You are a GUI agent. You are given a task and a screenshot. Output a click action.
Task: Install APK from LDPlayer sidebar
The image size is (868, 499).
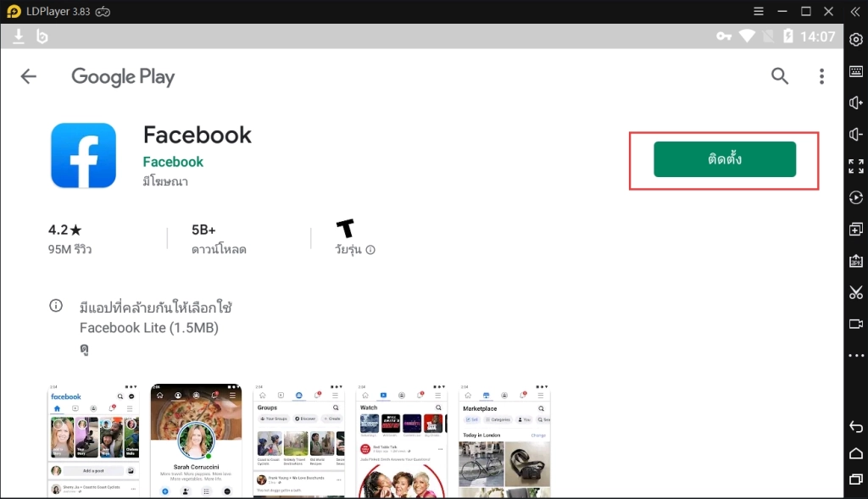coord(856,261)
